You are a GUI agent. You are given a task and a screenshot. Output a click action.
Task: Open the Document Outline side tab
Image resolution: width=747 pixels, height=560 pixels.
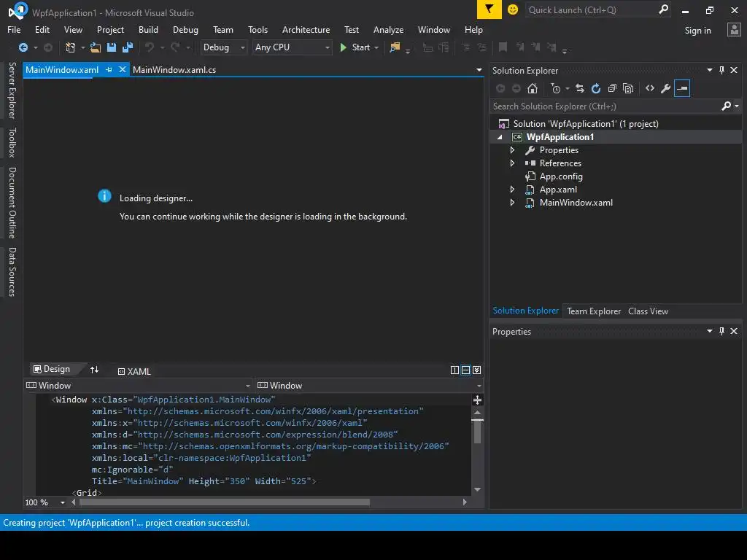(x=12, y=203)
